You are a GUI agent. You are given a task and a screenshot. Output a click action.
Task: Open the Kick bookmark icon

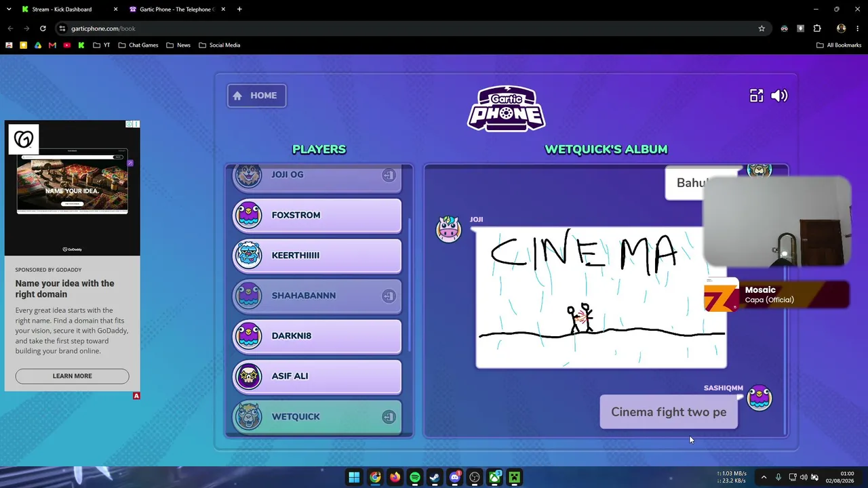(81, 45)
